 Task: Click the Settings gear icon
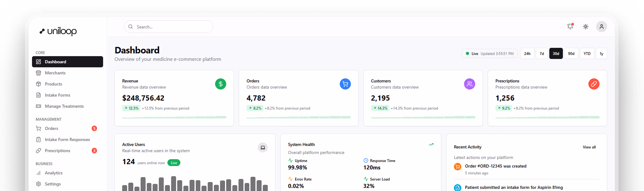coord(38,184)
